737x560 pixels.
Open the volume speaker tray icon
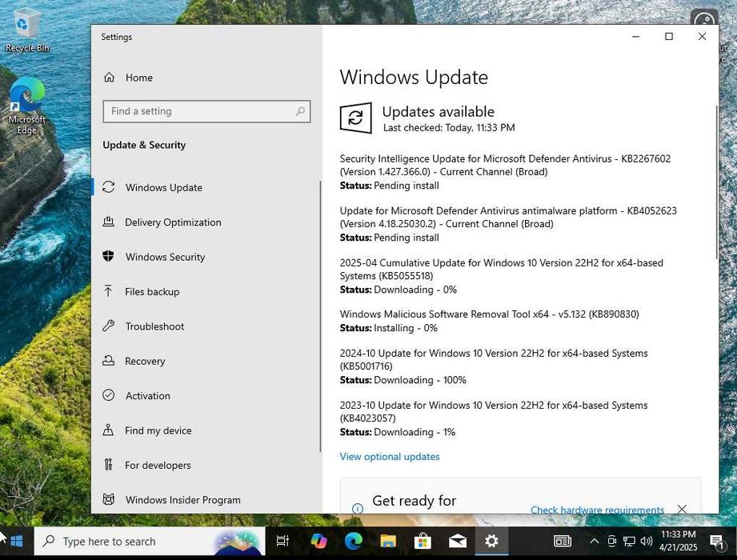coord(647,542)
